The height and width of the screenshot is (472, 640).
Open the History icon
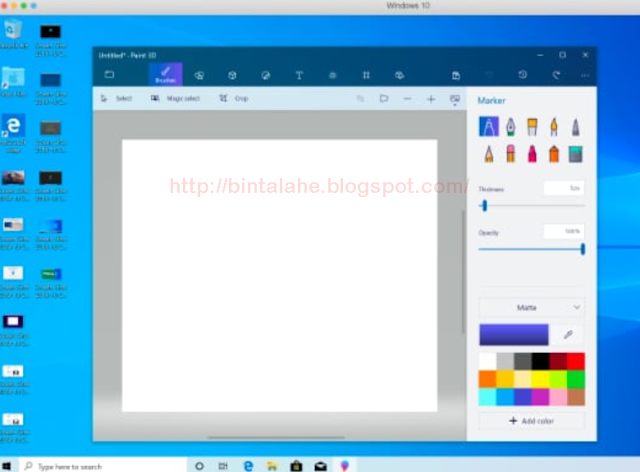522,75
